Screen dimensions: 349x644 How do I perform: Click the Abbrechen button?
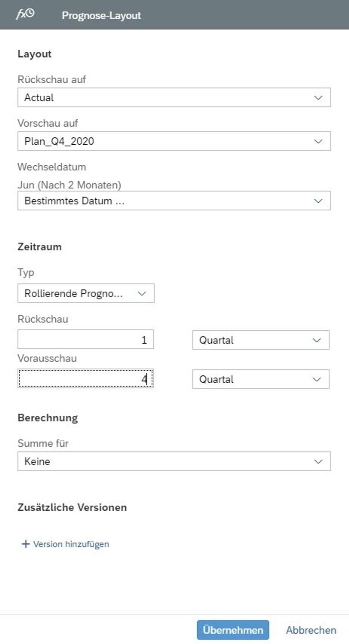click(x=311, y=630)
